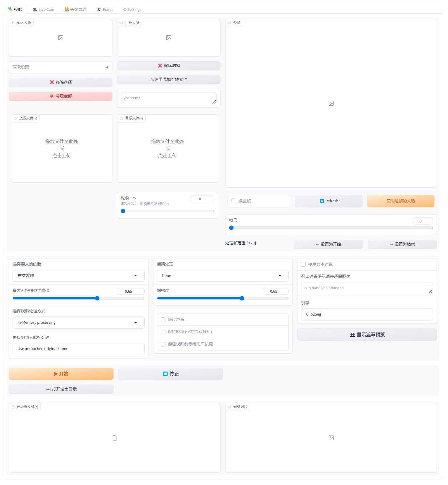This screenshot has width=448, height=485.
Task: Click the file icon in 已处理文件 panel
Action: coord(115,438)
